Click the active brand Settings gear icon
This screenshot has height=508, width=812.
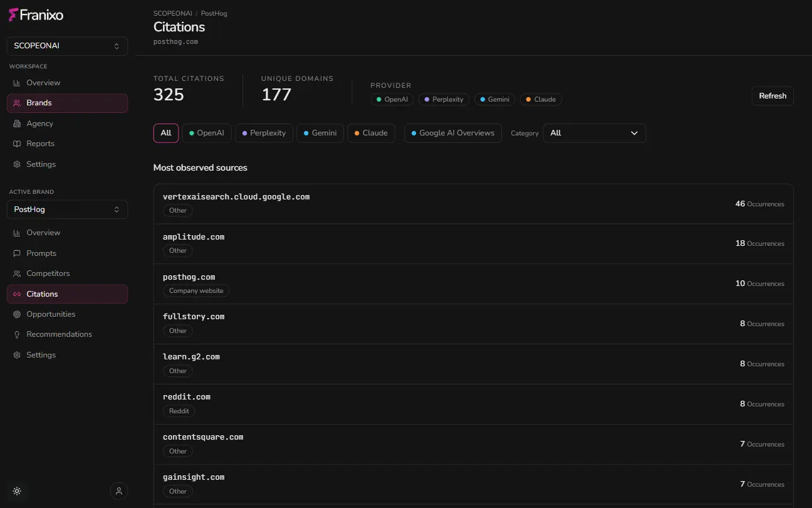point(17,355)
